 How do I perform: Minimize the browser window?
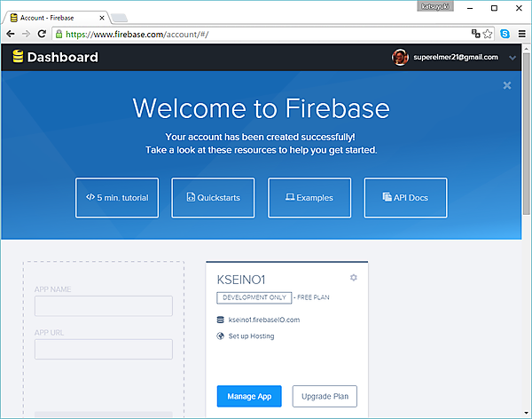(x=470, y=8)
